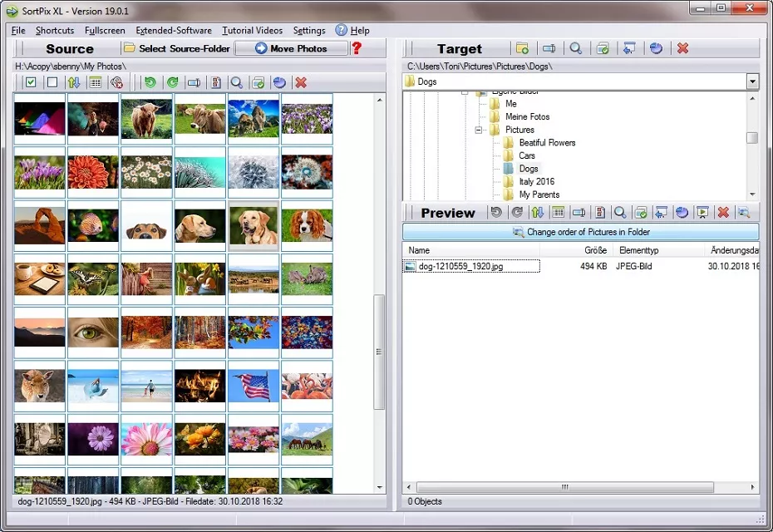Click the red delete X in Target toolbar

pyautogui.click(x=682, y=48)
